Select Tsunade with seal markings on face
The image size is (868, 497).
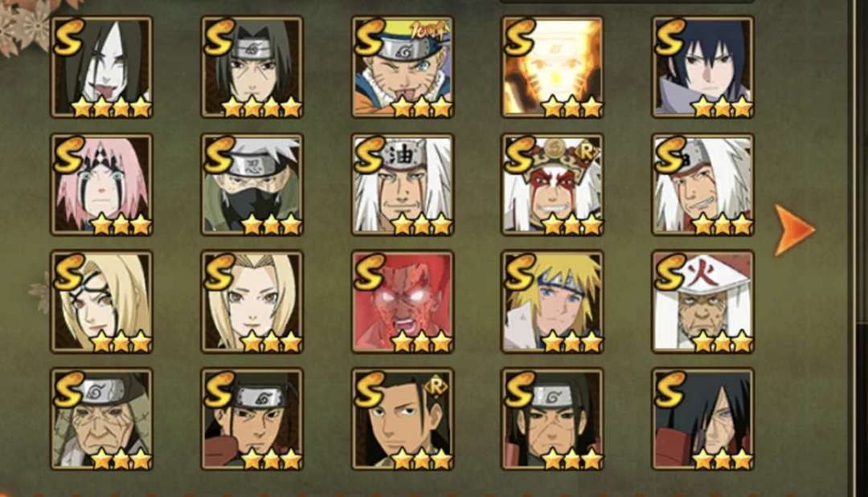click(101, 301)
